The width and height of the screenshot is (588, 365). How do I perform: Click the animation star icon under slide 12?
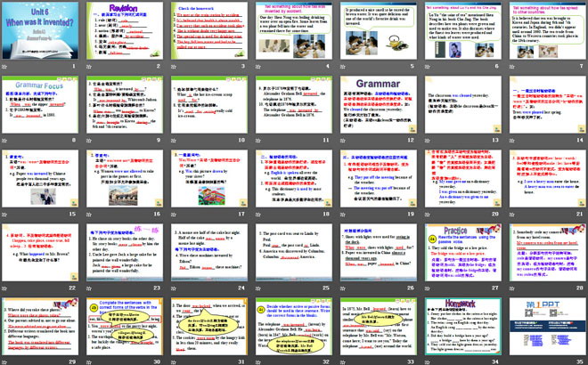pos(343,141)
